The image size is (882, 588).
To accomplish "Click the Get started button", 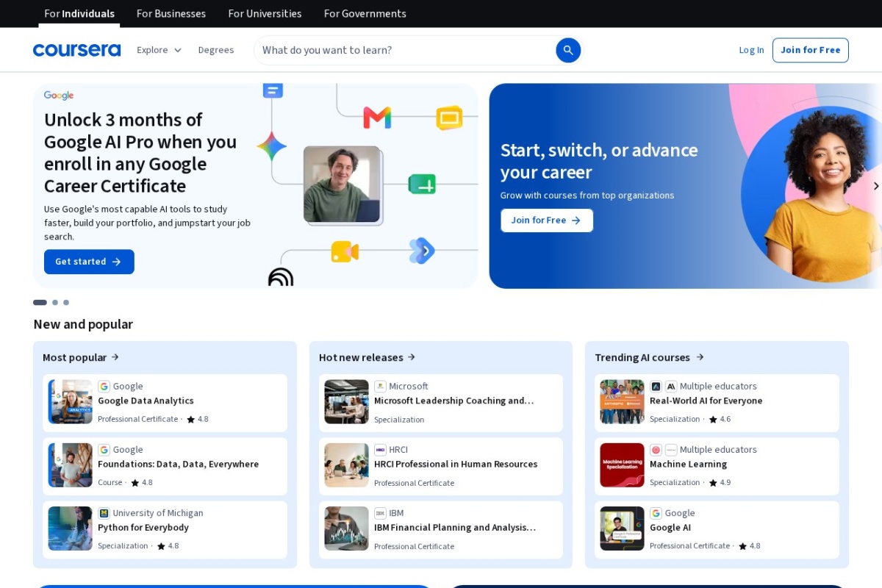I will pos(89,262).
